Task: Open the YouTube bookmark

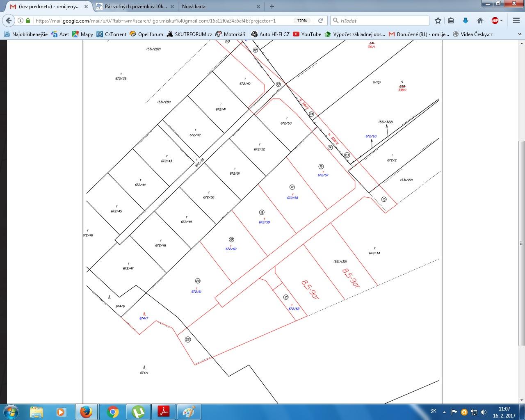Action: [x=307, y=34]
